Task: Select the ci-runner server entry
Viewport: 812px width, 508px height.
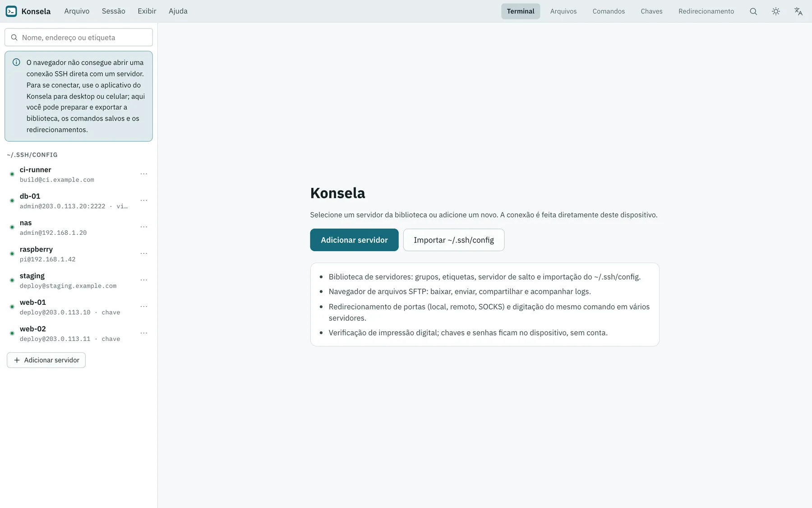Action: click(78, 174)
